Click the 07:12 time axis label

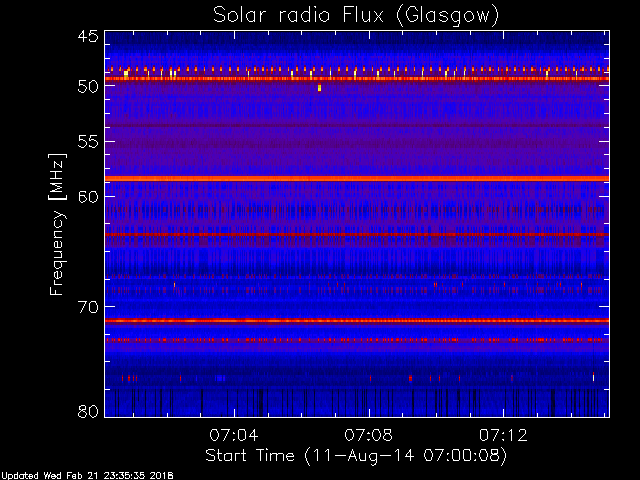tap(503, 435)
